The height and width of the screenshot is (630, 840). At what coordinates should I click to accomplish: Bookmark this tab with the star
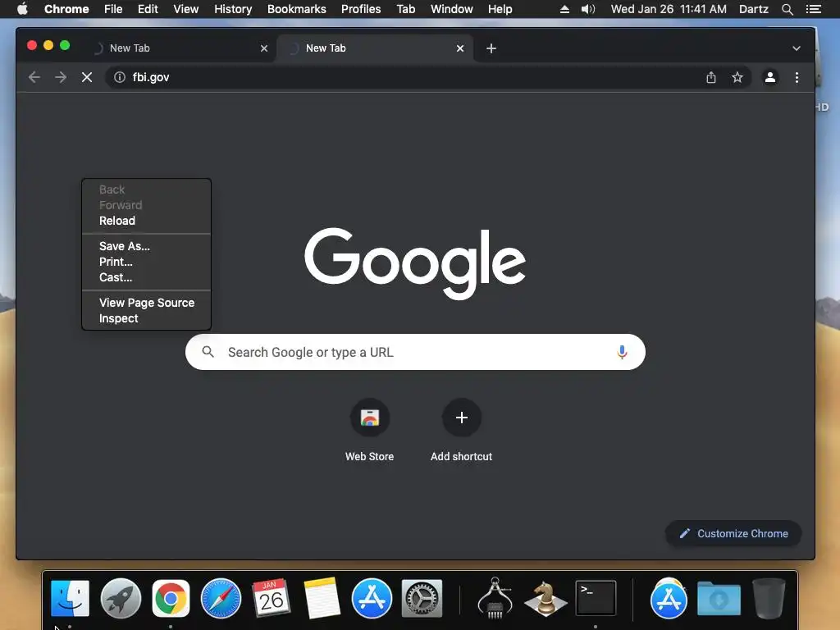[x=737, y=77]
